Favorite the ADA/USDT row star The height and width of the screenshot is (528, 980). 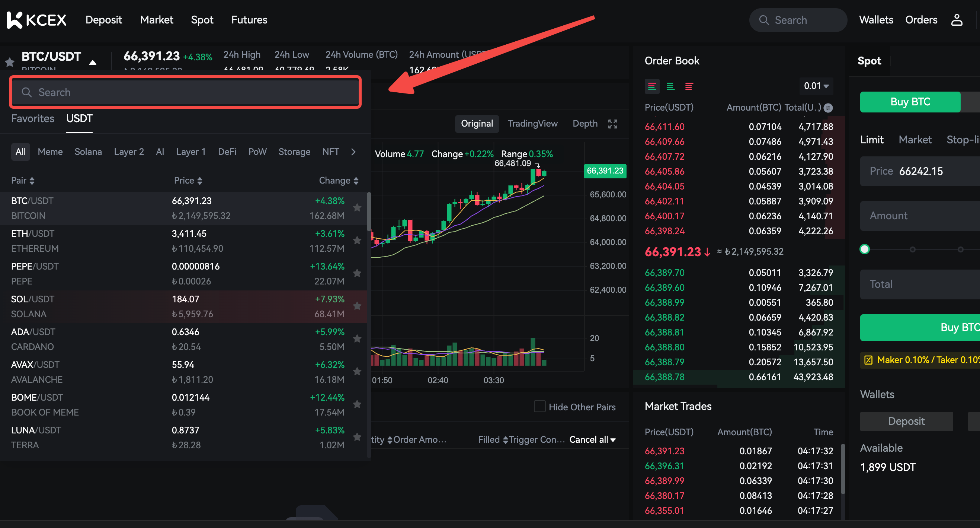357,338
